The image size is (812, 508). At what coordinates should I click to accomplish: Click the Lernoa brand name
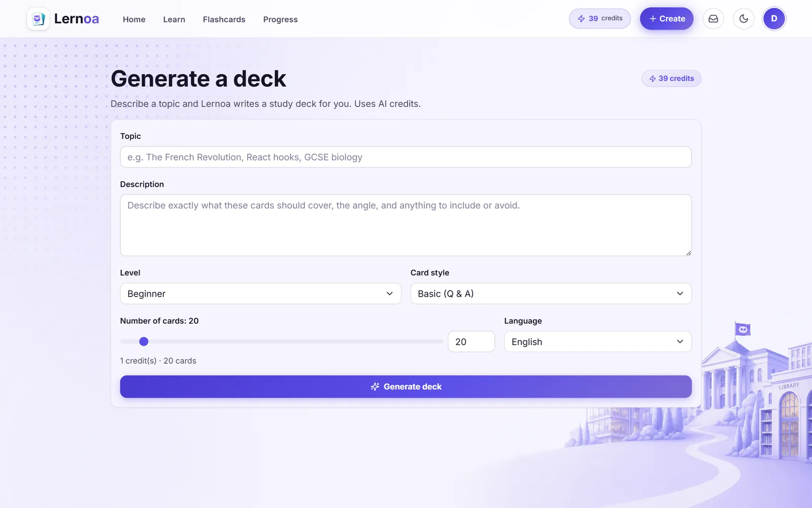[x=77, y=19]
